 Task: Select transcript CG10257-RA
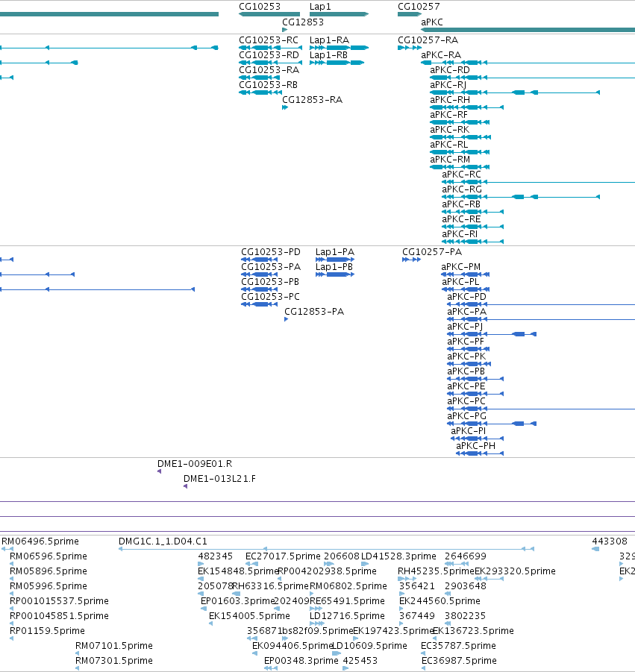pyautogui.click(x=428, y=40)
